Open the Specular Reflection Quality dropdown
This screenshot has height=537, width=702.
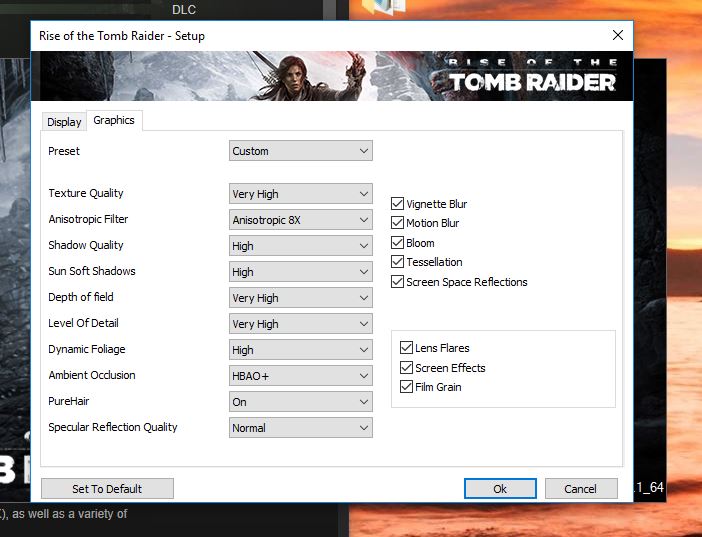(300, 428)
